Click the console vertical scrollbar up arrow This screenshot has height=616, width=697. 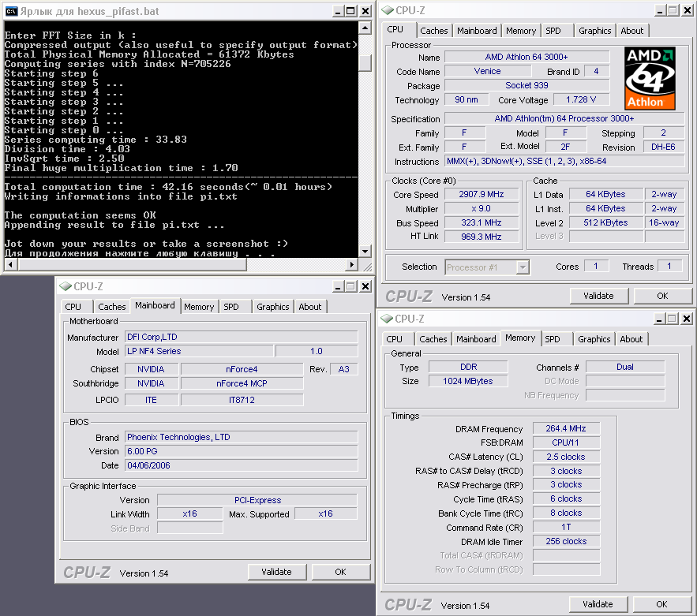tap(365, 28)
